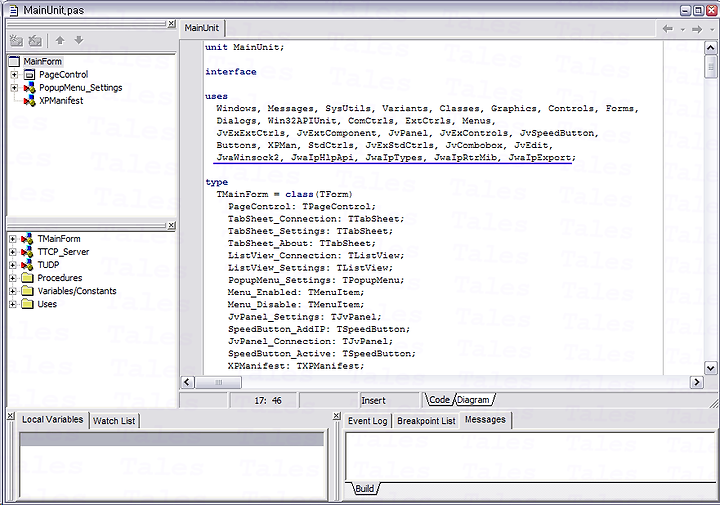
Task: Expand the TMainForm node
Action: coord(13,239)
